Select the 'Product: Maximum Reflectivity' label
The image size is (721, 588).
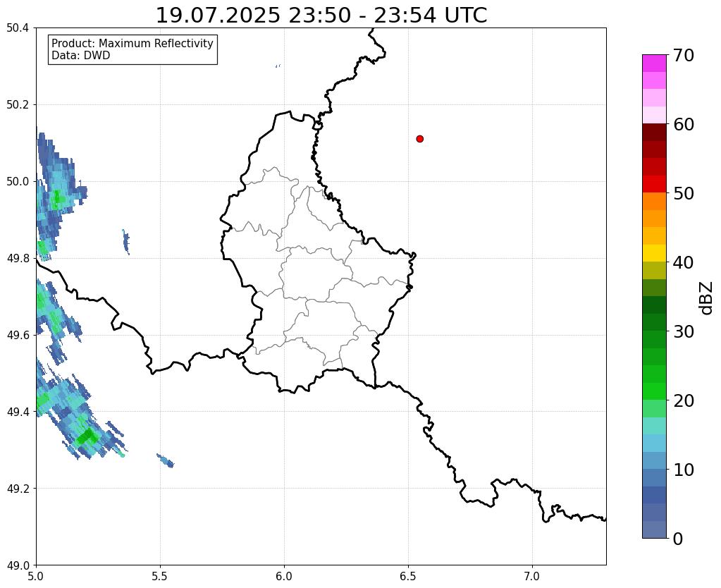coord(133,43)
